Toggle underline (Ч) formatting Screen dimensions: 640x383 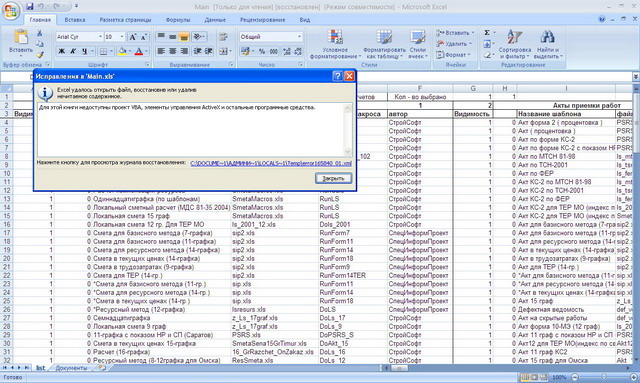pos(84,51)
